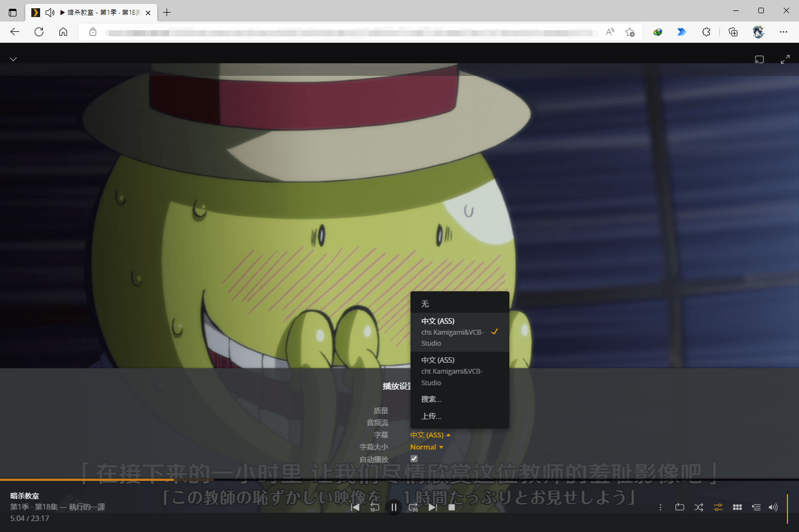Enter fullscreen with the expand icon
This screenshot has width=799, height=532.
pos(785,59)
